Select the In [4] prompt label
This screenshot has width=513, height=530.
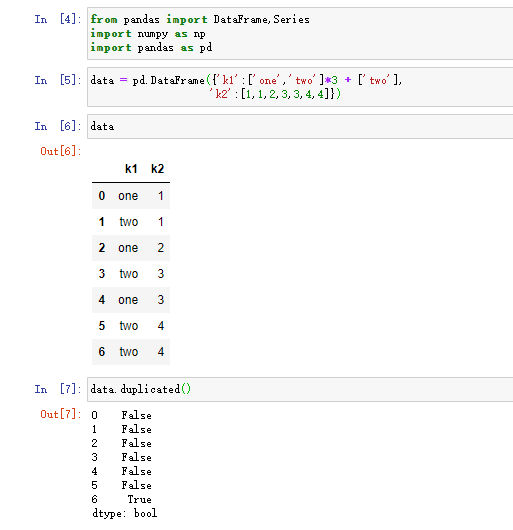(x=58, y=19)
